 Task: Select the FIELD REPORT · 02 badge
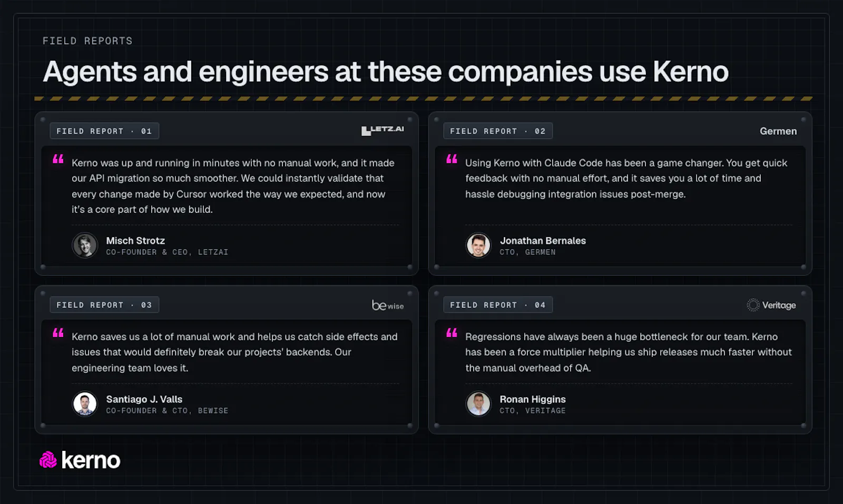click(498, 131)
